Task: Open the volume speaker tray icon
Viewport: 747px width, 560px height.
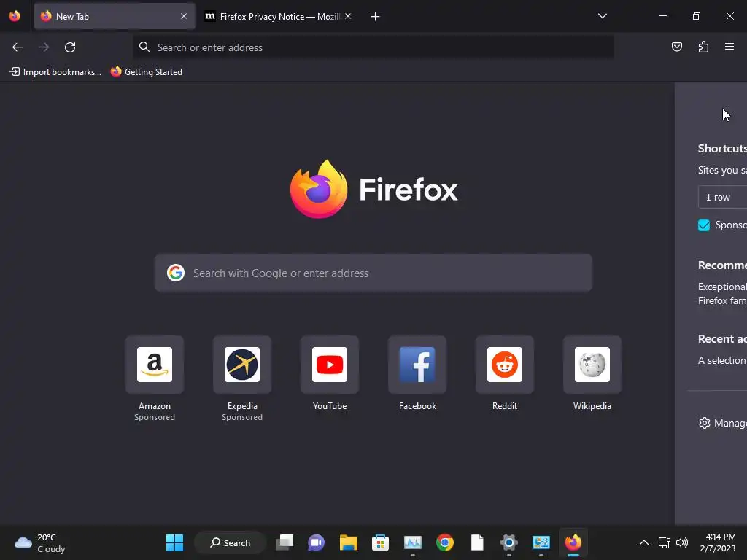Action: point(682,542)
